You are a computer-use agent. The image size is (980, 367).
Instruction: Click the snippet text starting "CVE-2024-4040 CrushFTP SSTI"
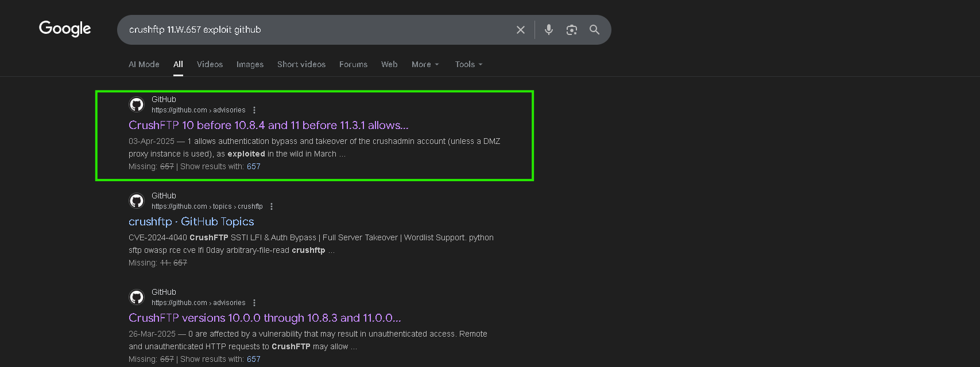coord(311,244)
